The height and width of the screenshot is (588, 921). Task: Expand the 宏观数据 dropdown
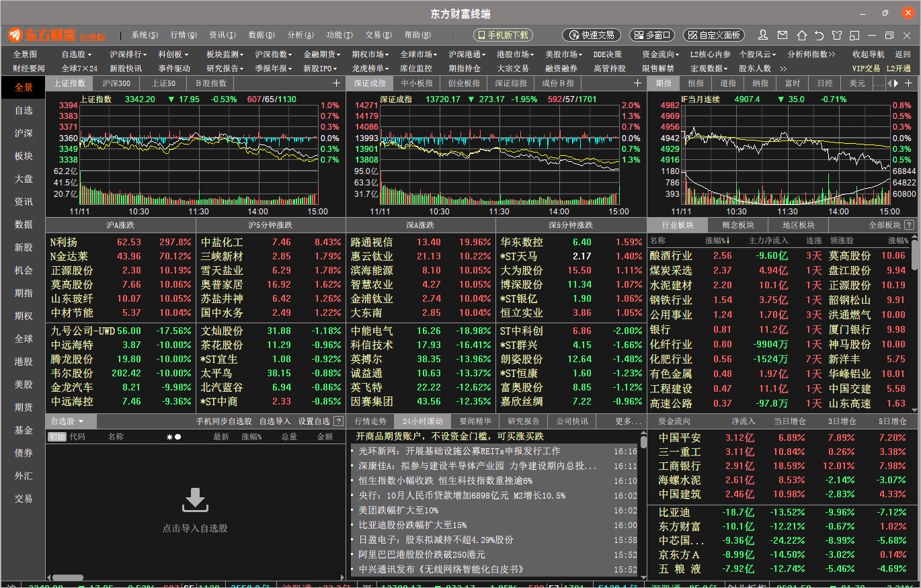click(x=710, y=69)
